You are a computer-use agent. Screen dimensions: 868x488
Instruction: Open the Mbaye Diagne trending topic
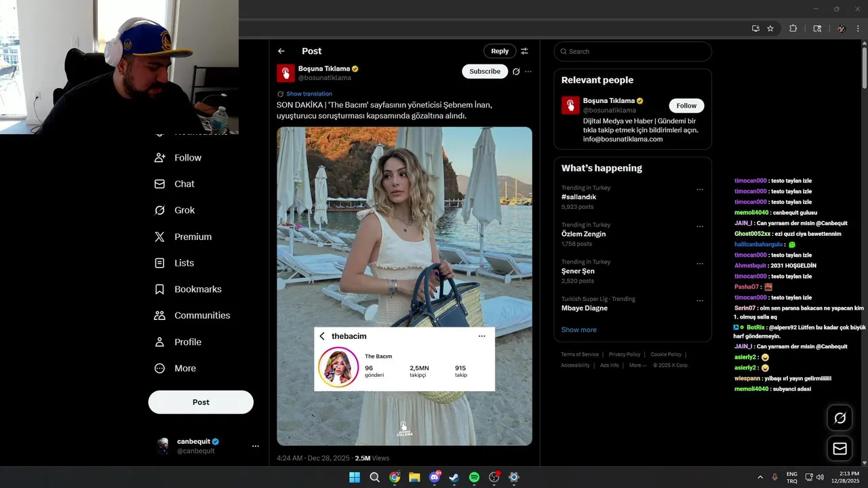[x=633, y=304]
